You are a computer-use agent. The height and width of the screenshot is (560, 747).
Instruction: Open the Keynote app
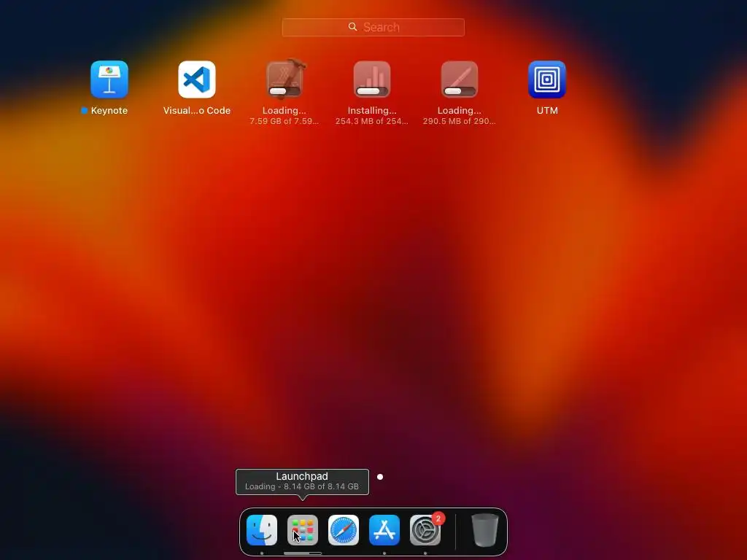[x=109, y=79]
